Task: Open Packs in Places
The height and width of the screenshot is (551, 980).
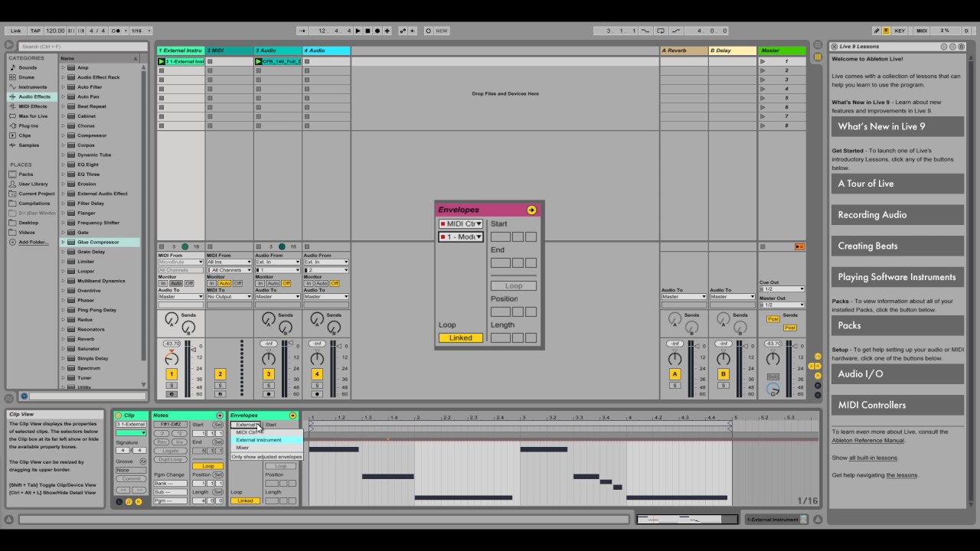Action: point(26,174)
